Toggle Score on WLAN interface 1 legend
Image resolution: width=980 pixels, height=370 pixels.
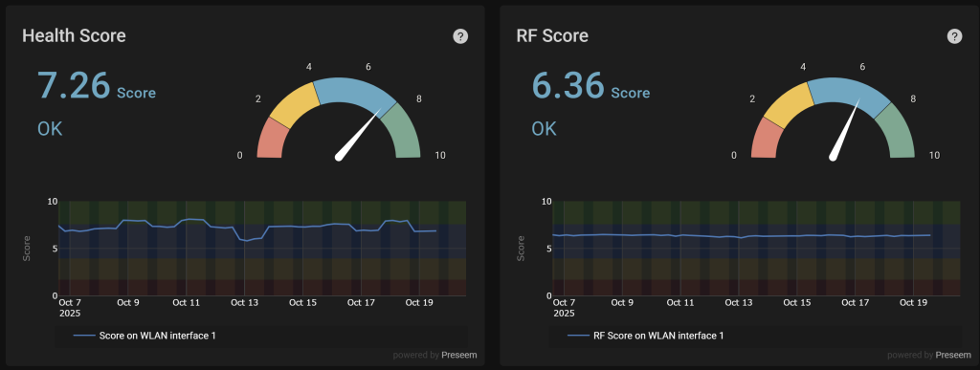coord(145,336)
